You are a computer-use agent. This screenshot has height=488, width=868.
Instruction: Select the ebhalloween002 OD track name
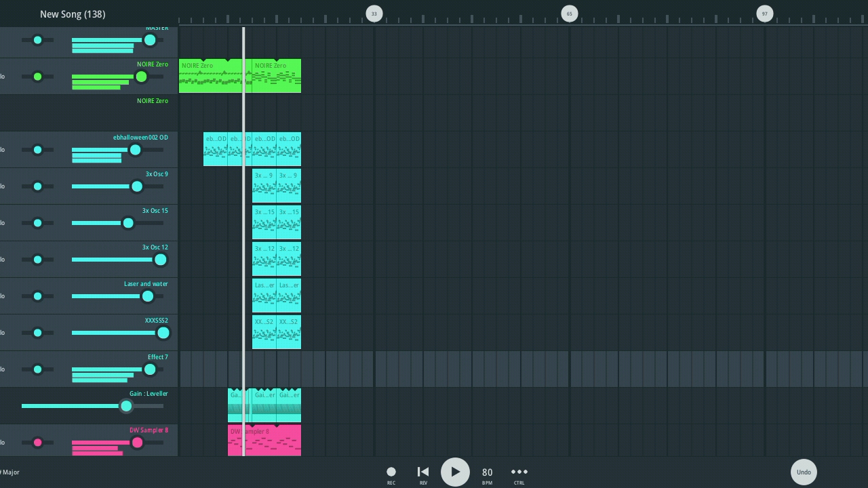(140, 138)
